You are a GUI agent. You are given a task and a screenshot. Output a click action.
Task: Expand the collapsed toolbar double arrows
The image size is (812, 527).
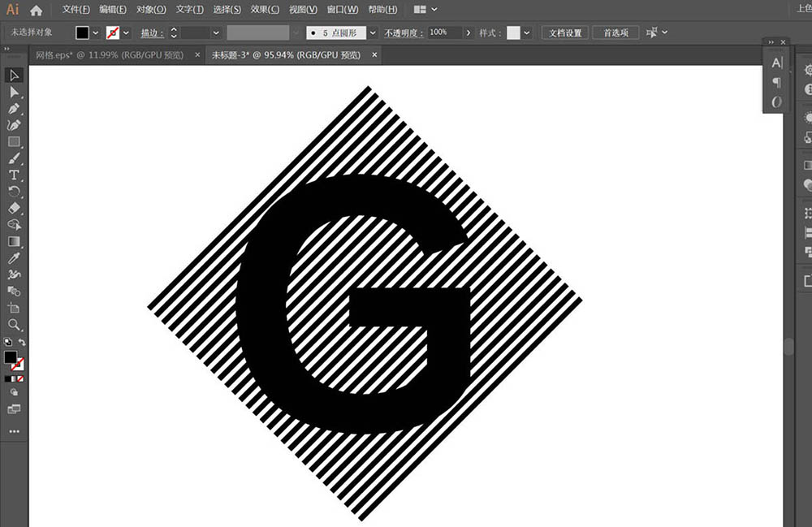pos(6,49)
